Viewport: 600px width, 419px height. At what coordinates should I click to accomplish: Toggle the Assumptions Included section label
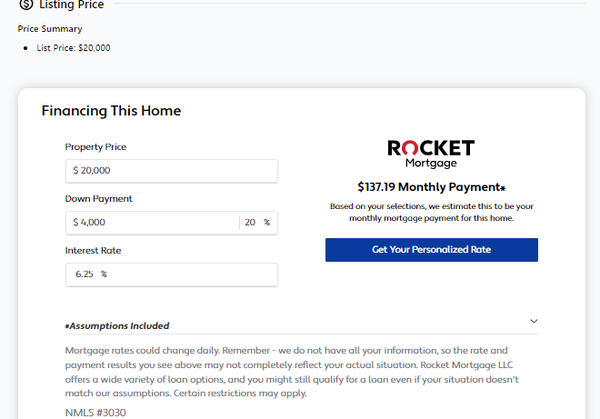[117, 326]
